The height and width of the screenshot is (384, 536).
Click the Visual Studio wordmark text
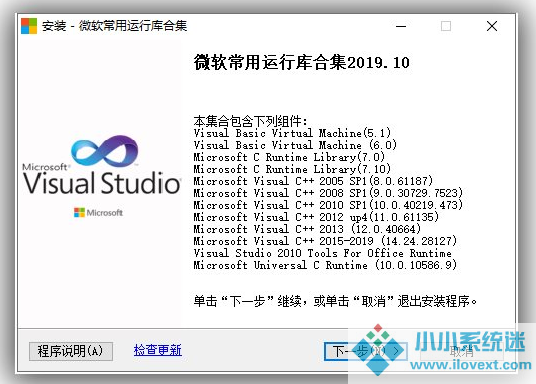click(102, 183)
